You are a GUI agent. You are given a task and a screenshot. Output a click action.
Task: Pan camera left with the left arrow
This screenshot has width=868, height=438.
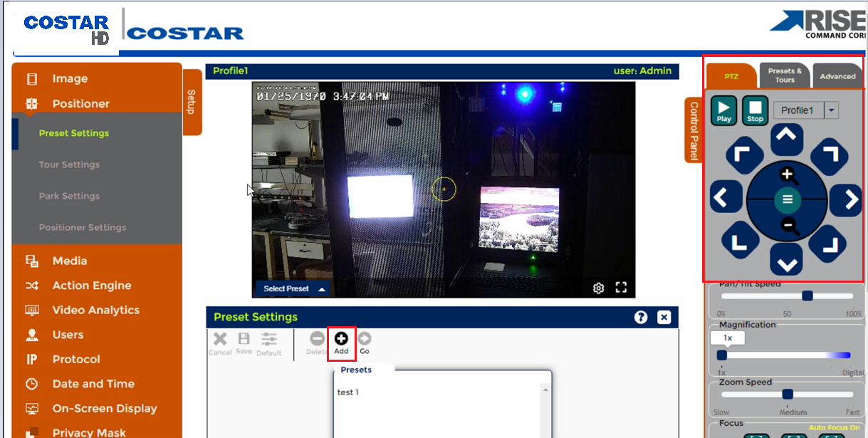[x=725, y=197]
